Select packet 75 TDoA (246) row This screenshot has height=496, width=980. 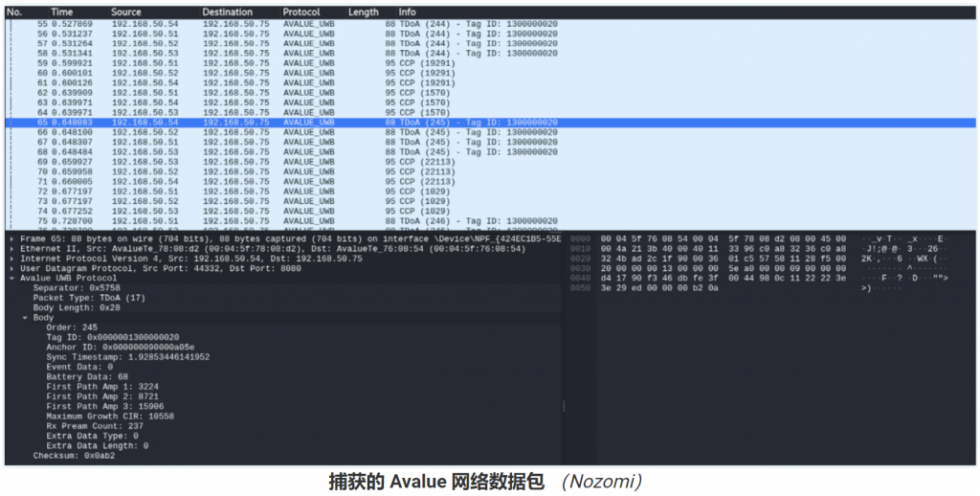click(x=491, y=221)
